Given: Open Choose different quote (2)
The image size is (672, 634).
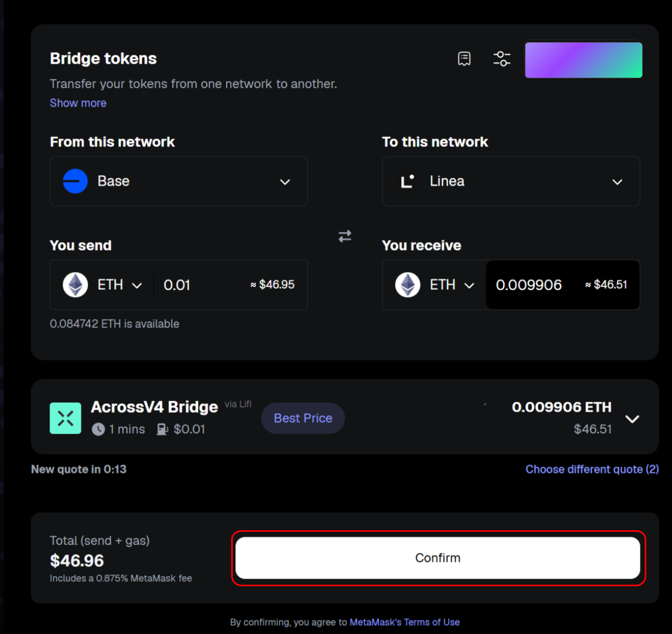Looking at the screenshot, I should click(592, 469).
